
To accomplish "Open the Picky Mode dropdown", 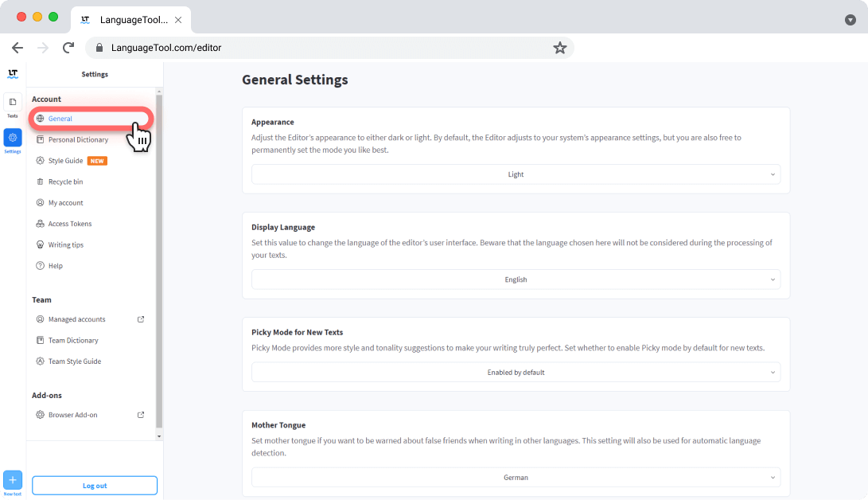I will (516, 373).
